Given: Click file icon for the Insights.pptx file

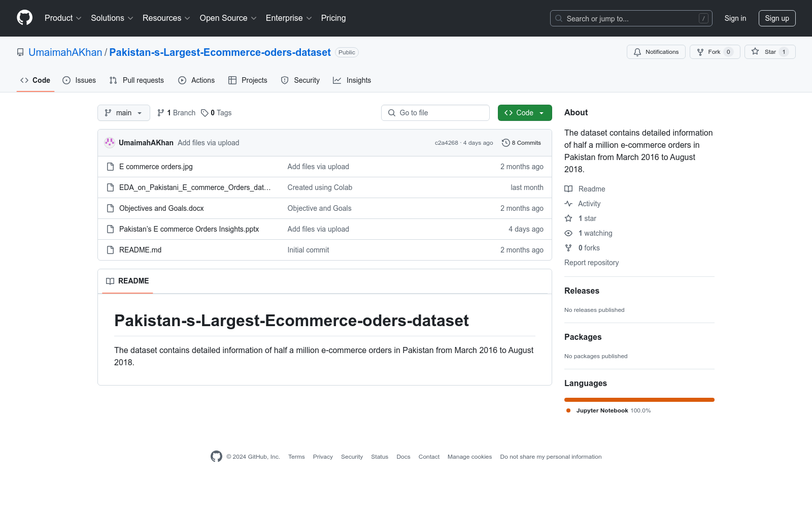Looking at the screenshot, I should [x=110, y=229].
